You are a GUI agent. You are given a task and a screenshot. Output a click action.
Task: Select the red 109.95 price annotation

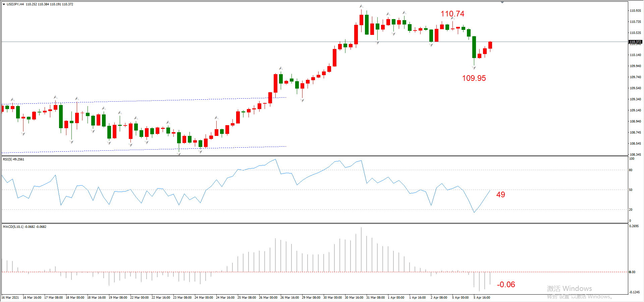tap(474, 78)
